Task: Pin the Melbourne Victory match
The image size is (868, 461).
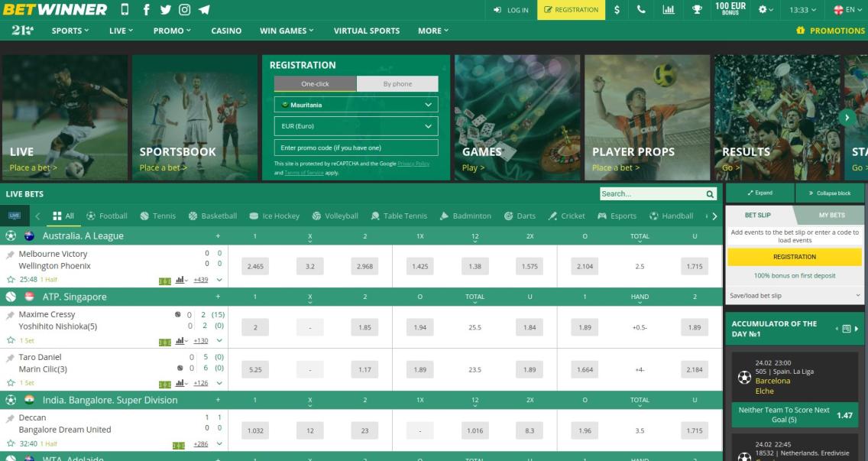Action: (x=10, y=255)
